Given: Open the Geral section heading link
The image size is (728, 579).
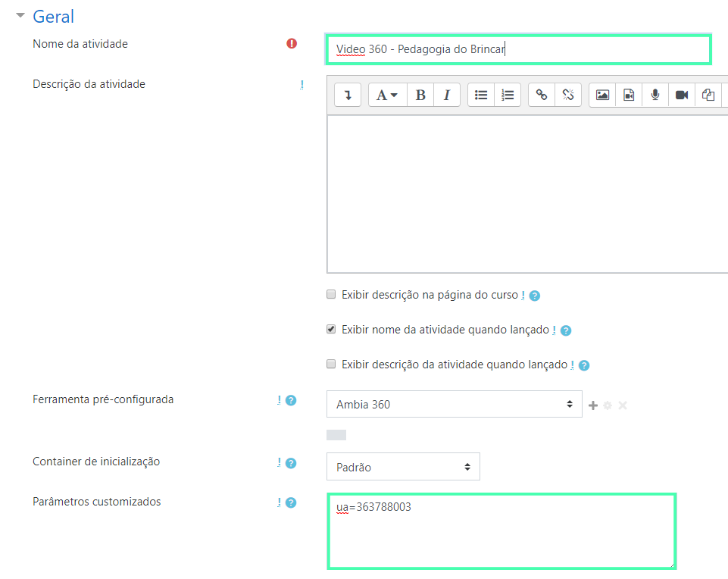Looking at the screenshot, I should (x=53, y=17).
